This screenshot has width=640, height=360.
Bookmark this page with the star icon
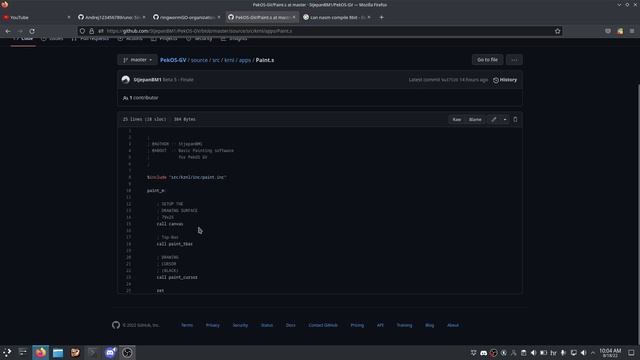558,31
